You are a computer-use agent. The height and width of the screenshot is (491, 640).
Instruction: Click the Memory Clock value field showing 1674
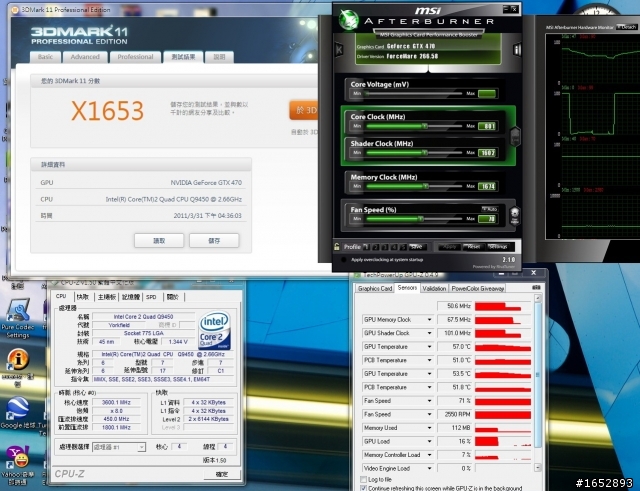487,186
